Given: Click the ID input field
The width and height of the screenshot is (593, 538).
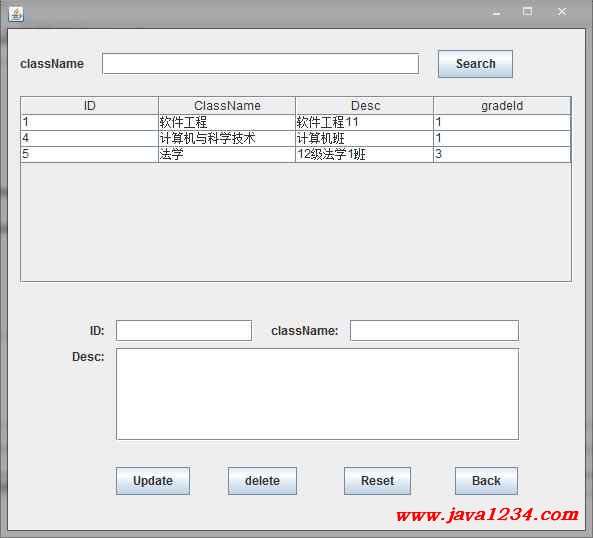Looking at the screenshot, I should [184, 330].
